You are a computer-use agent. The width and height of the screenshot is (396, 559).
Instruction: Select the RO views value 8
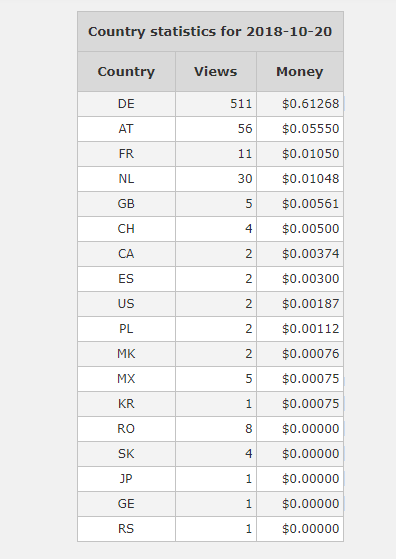tap(248, 429)
